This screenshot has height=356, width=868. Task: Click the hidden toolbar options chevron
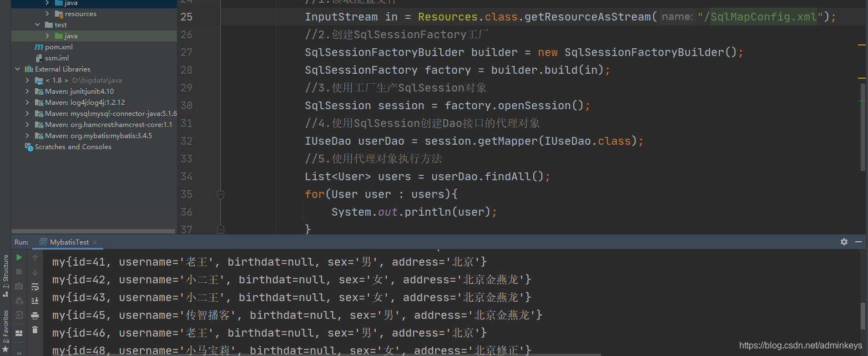(x=18, y=352)
